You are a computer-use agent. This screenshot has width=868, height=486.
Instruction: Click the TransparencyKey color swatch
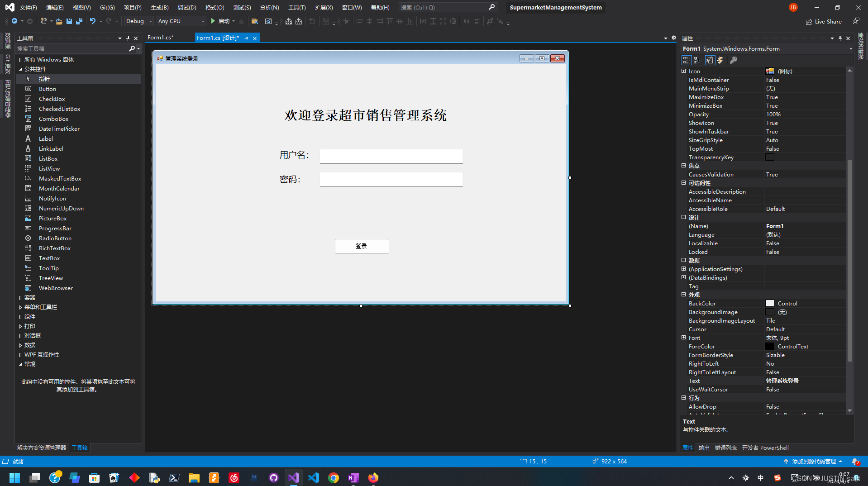click(769, 157)
